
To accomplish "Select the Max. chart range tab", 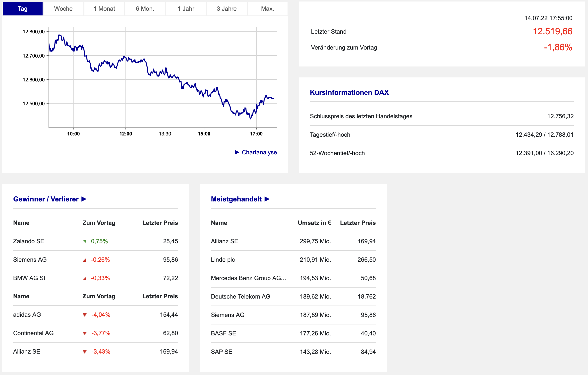I will (268, 9).
